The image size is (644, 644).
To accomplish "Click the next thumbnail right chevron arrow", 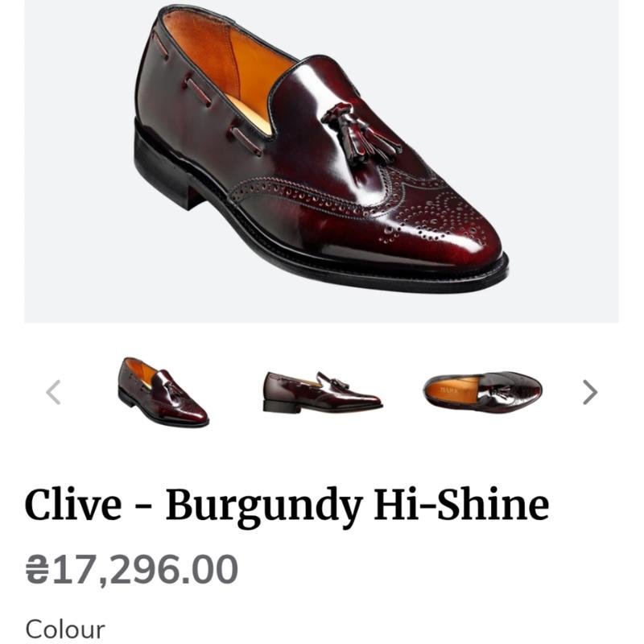I will coord(590,392).
